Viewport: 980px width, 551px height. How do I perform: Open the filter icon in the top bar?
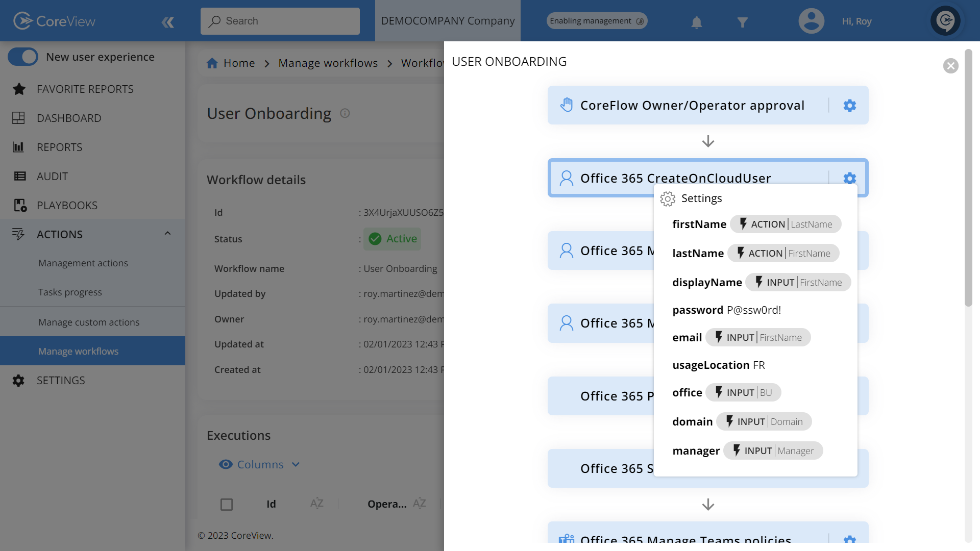tap(743, 21)
